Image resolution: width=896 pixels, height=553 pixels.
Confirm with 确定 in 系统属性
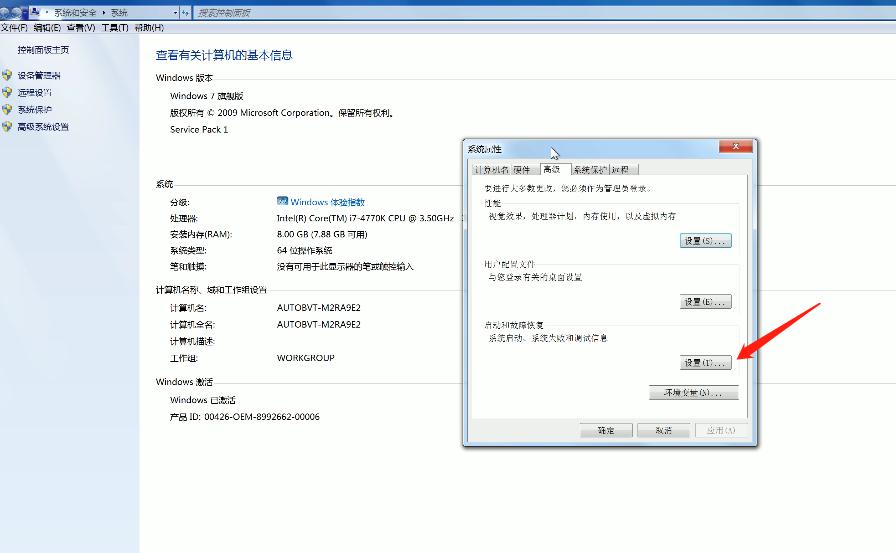[606, 430]
